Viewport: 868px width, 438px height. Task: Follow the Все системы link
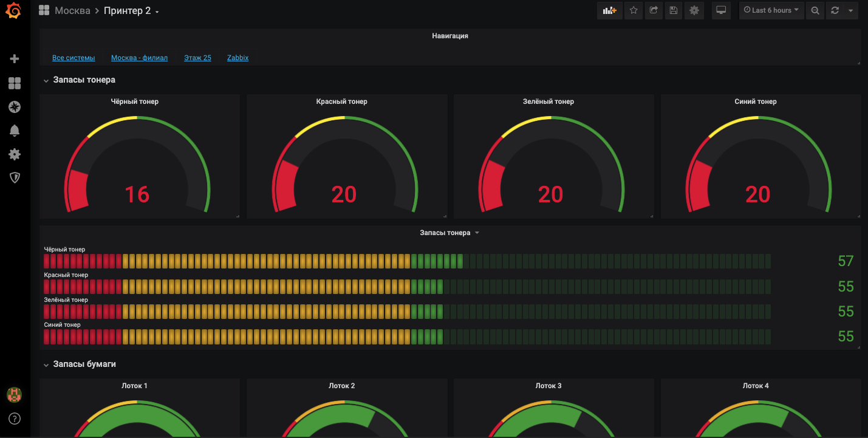73,58
